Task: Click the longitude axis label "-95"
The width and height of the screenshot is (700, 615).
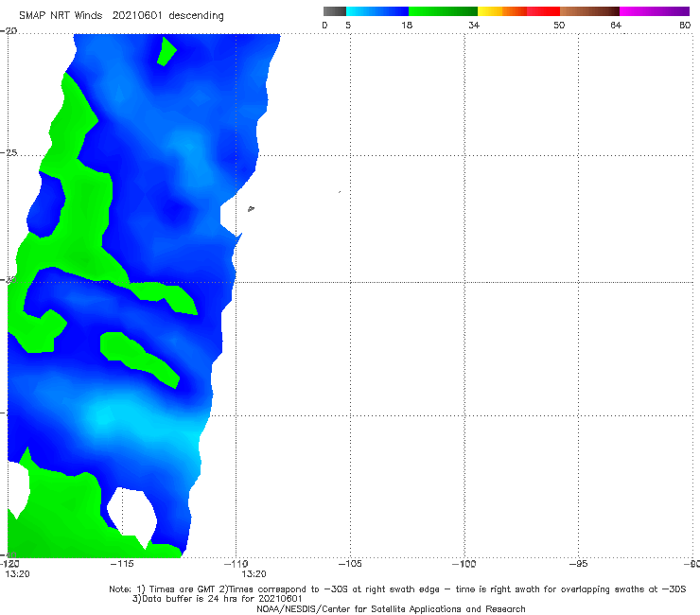Action: coord(578,564)
